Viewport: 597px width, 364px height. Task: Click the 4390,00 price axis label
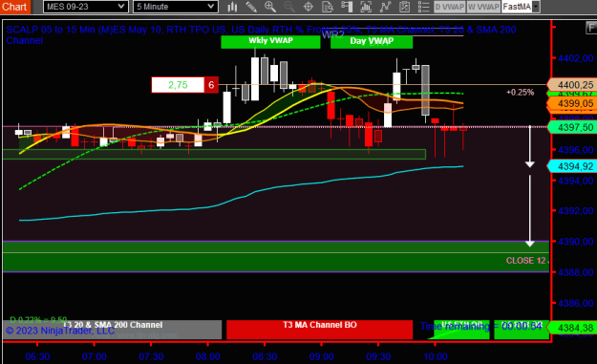pyautogui.click(x=575, y=242)
